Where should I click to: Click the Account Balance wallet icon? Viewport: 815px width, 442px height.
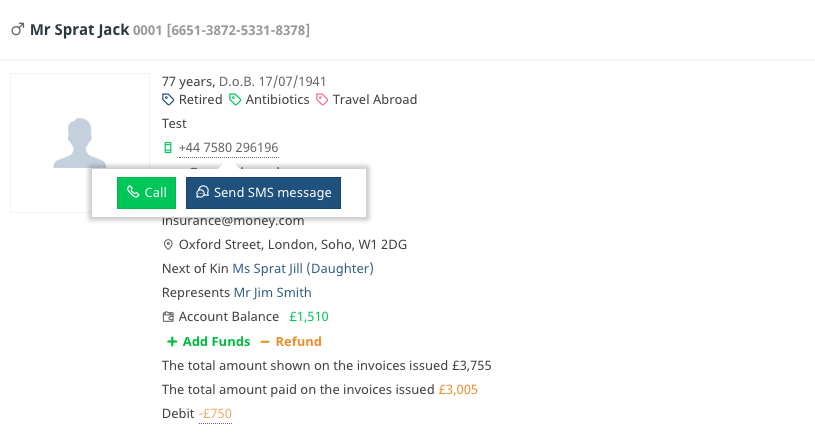coord(168,317)
